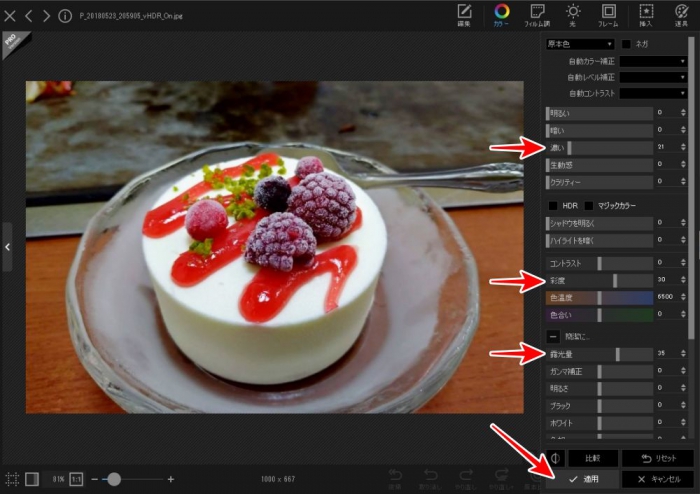Click the クラリティー value stepper
This screenshot has width=700, height=494.
click(x=683, y=182)
